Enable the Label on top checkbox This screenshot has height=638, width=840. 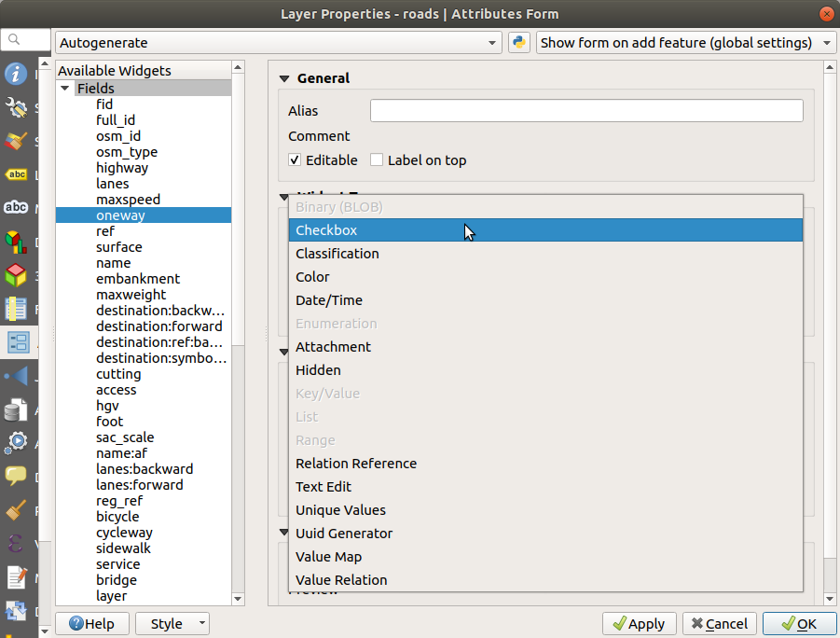[377, 160]
